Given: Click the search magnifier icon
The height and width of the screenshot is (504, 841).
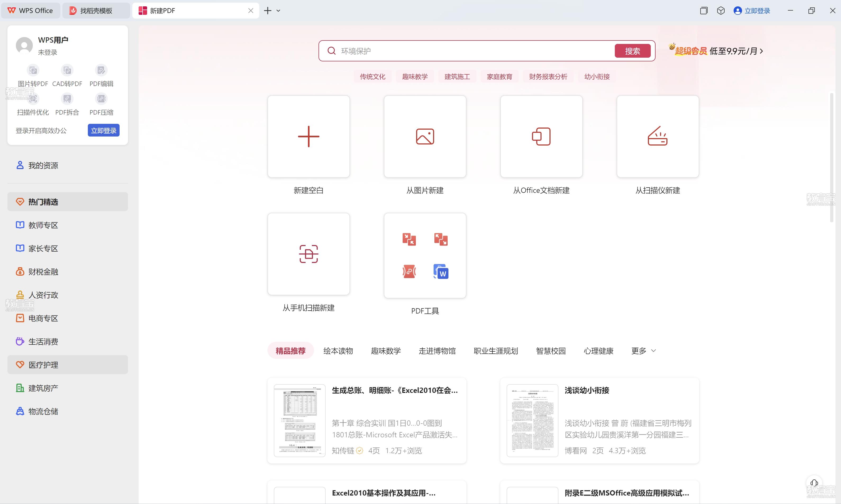Looking at the screenshot, I should (x=331, y=51).
